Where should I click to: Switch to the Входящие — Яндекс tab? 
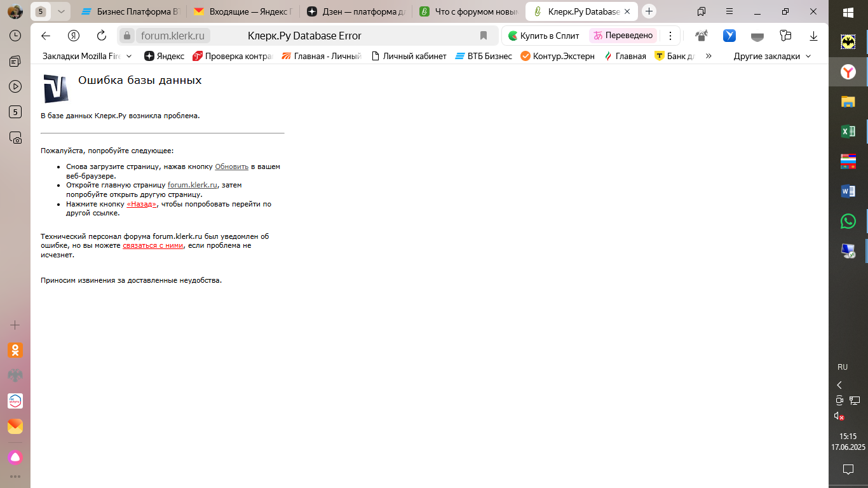click(x=243, y=11)
